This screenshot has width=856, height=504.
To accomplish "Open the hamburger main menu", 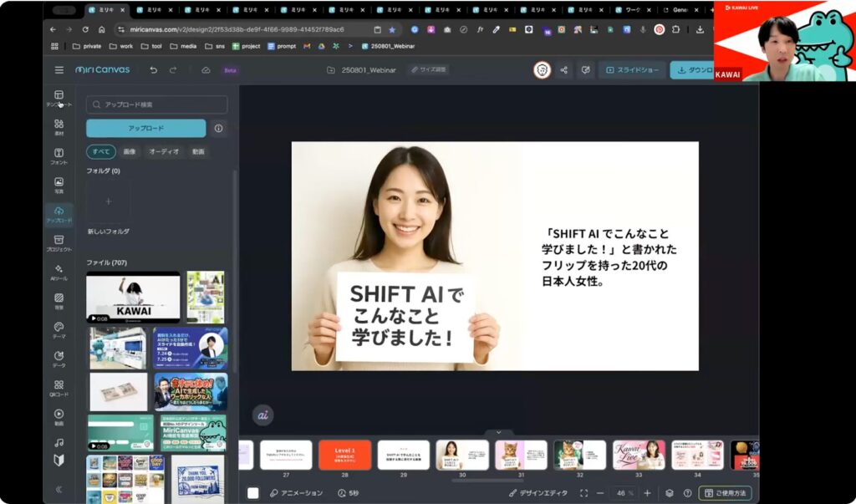I will pyautogui.click(x=59, y=70).
